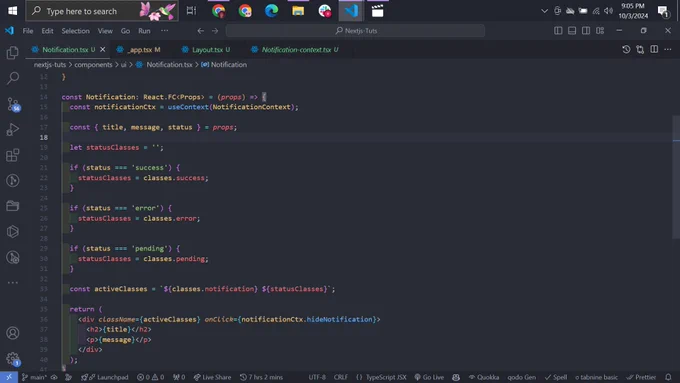Open Source Control view with 56 badge
680x383 pixels.
click(13, 104)
